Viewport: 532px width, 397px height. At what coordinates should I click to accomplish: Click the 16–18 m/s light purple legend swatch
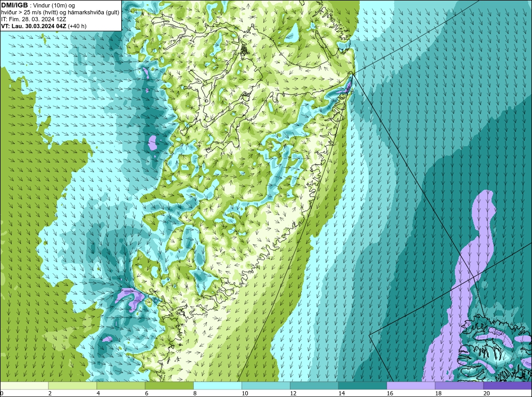coord(411,385)
